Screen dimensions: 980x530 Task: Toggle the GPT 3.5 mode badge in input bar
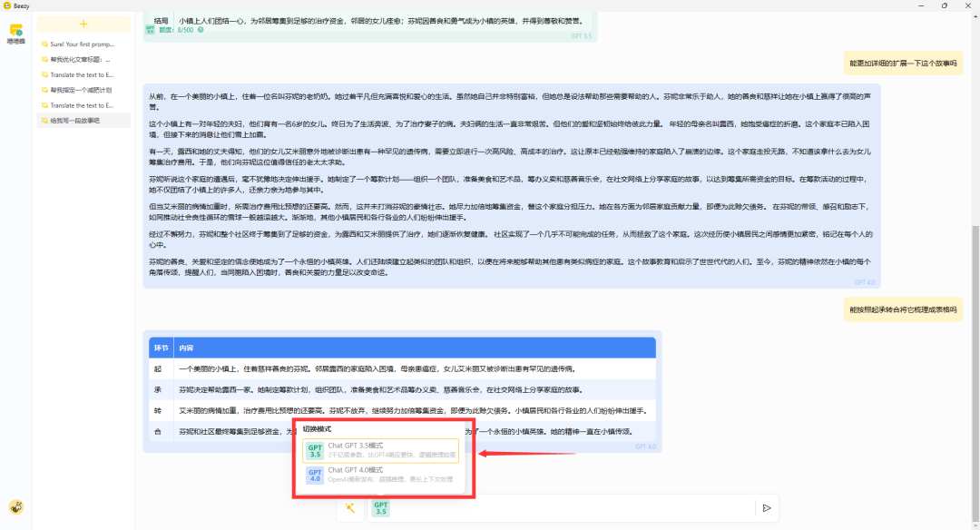(x=380, y=508)
